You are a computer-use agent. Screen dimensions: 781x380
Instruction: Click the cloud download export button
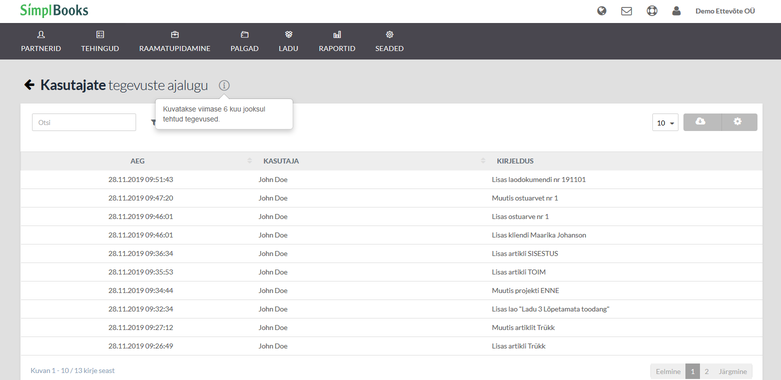pos(702,122)
